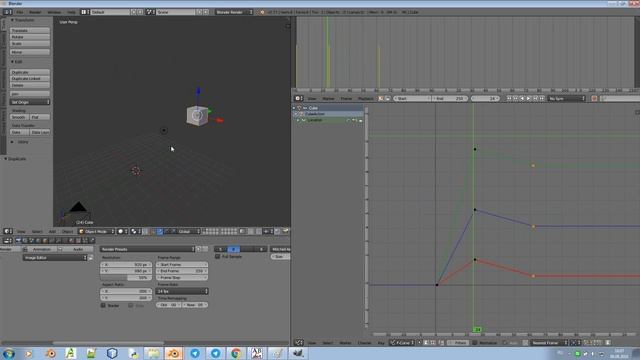Click the Scale button in the Tools panel
This screenshot has height=360, width=640.
click(30, 44)
